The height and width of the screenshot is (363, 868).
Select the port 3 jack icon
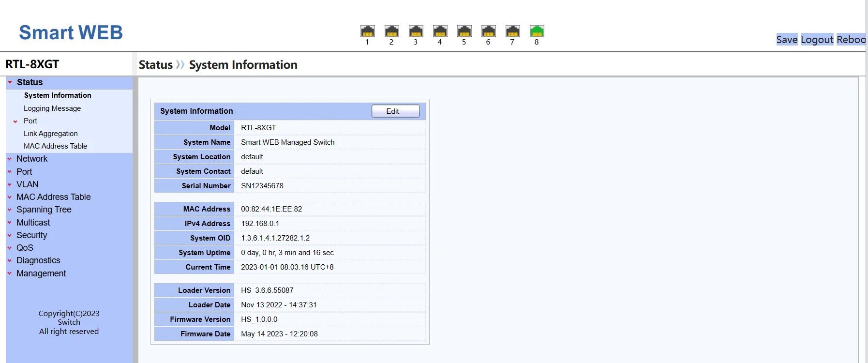coord(416,31)
